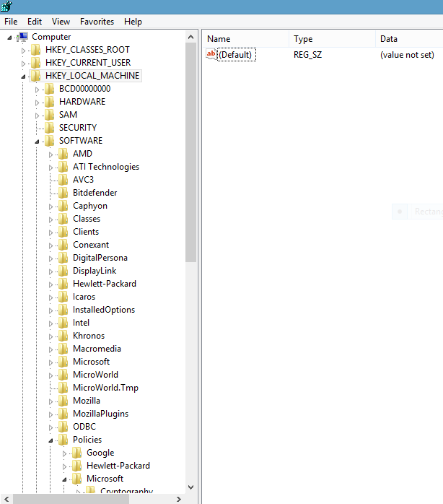Click the Mozilla folder icon

point(63,401)
